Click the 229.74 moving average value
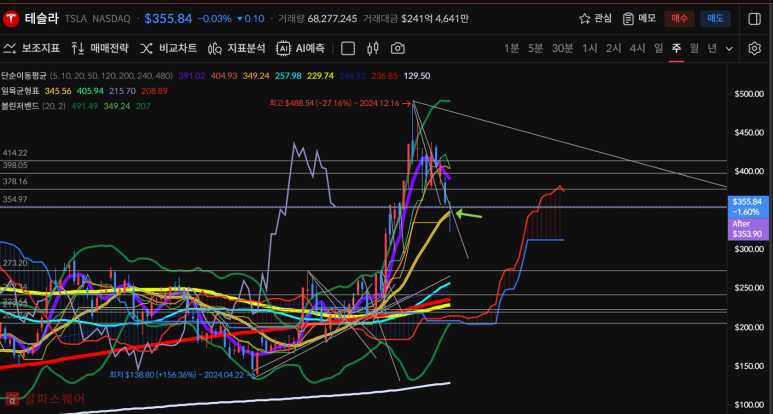The height and width of the screenshot is (414, 773). click(320, 76)
